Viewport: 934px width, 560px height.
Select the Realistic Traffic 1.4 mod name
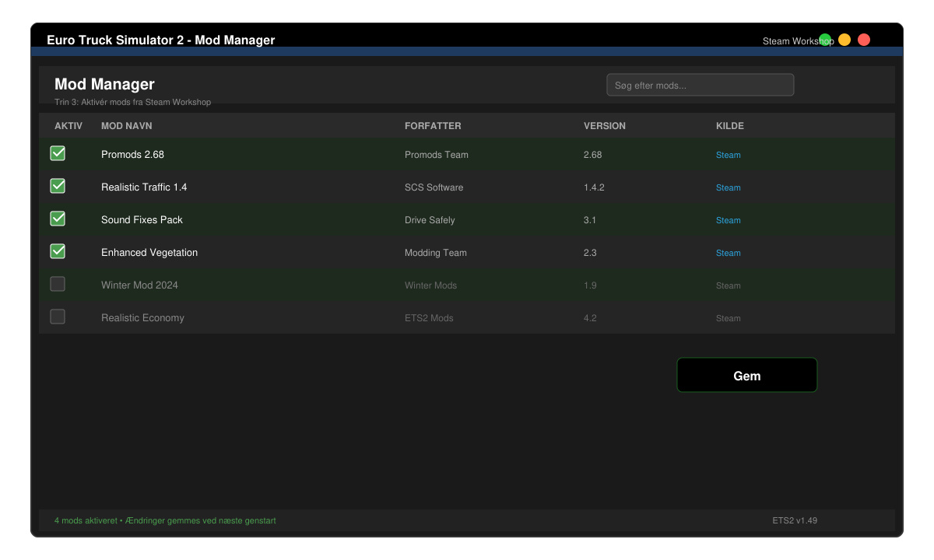[144, 187]
